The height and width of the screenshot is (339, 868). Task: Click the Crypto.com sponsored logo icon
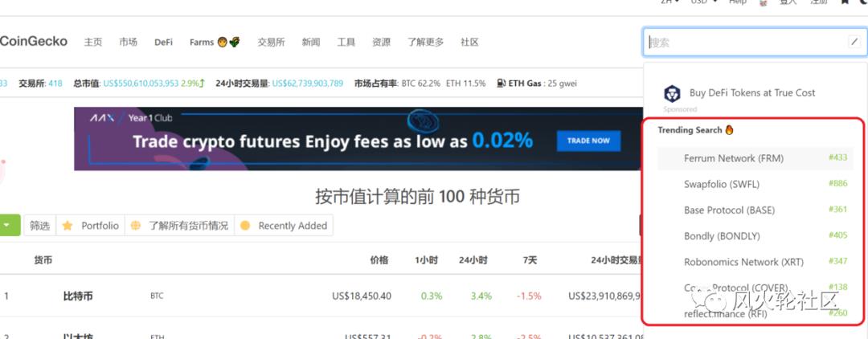pyautogui.click(x=672, y=93)
